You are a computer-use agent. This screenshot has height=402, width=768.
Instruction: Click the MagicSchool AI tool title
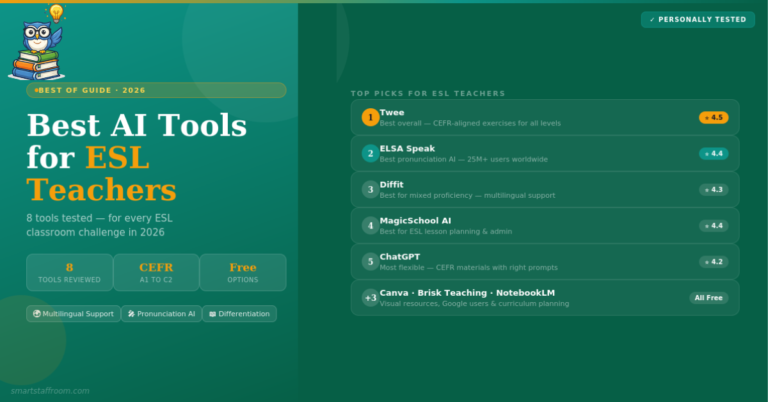tap(415, 221)
